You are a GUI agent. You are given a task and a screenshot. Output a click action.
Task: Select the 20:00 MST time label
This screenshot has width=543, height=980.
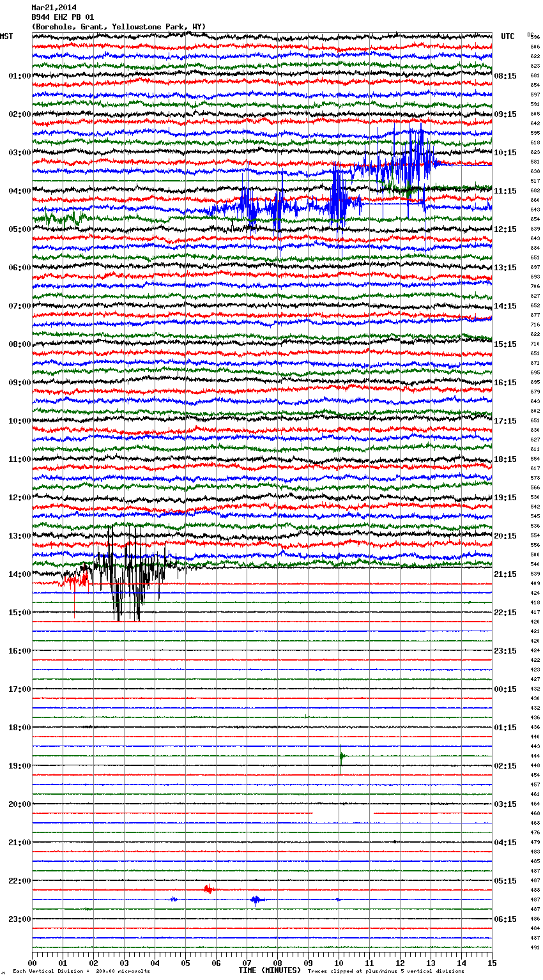(20, 804)
